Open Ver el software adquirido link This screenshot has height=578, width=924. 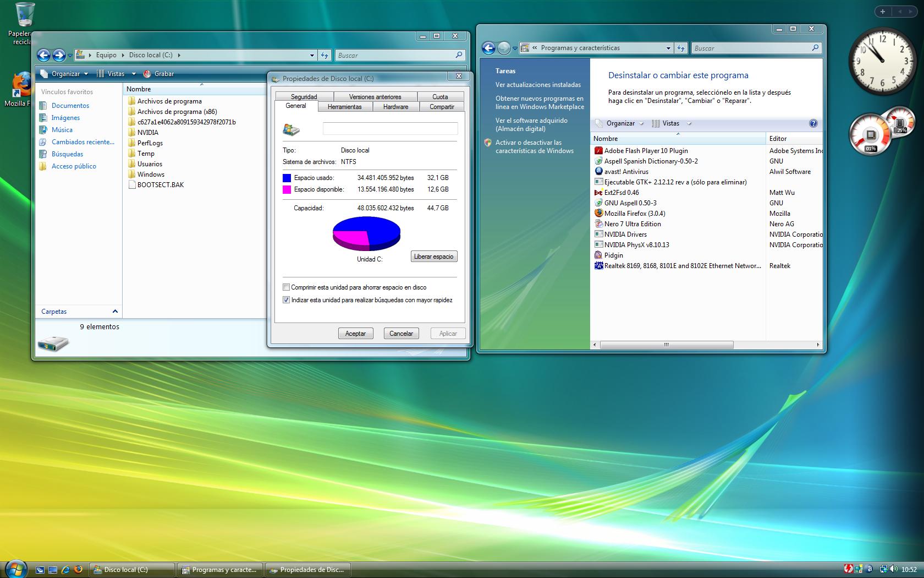(x=531, y=124)
